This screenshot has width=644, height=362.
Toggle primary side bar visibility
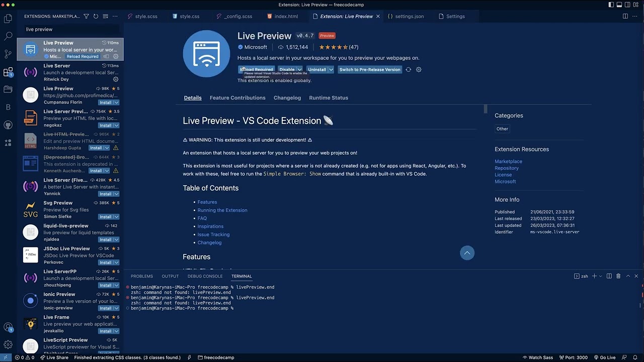[612, 5]
